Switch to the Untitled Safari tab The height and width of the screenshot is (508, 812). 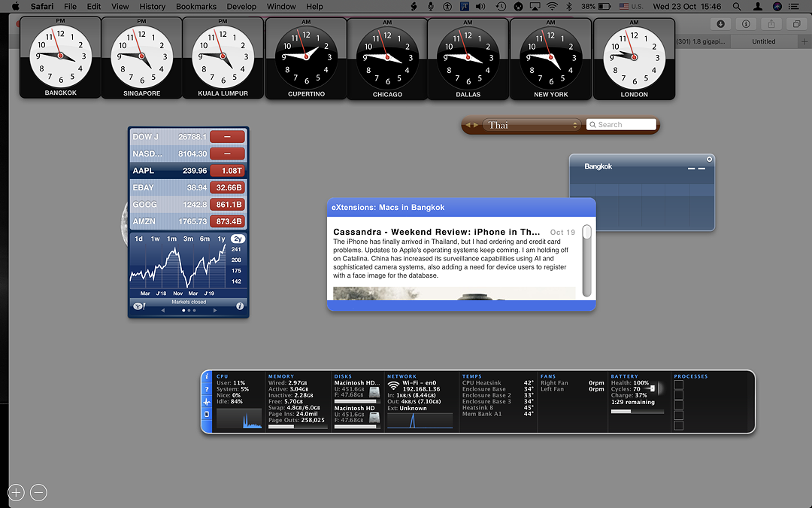tap(764, 41)
